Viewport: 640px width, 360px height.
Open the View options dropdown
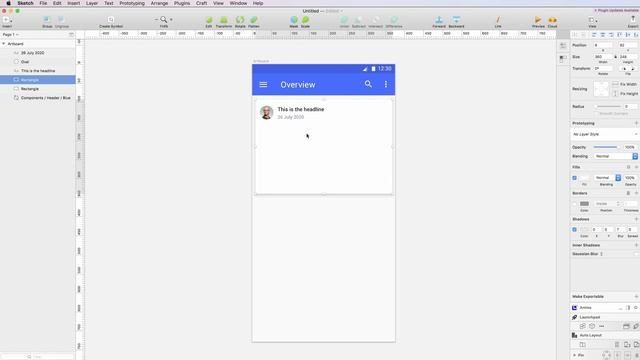click(593, 20)
